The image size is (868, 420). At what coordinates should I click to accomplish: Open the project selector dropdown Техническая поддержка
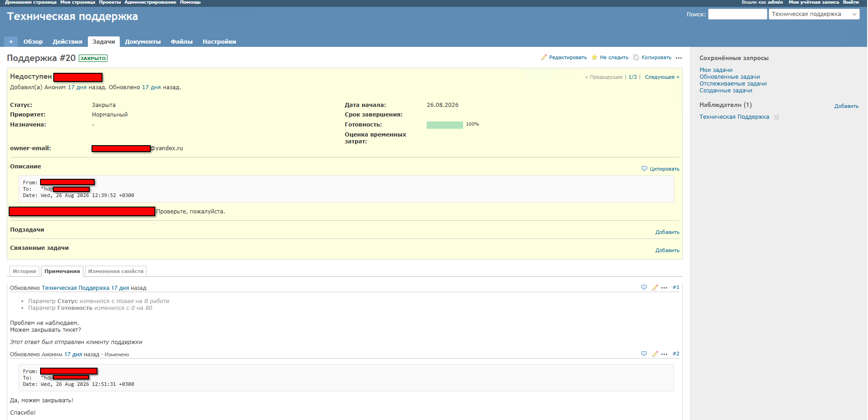[x=814, y=14]
